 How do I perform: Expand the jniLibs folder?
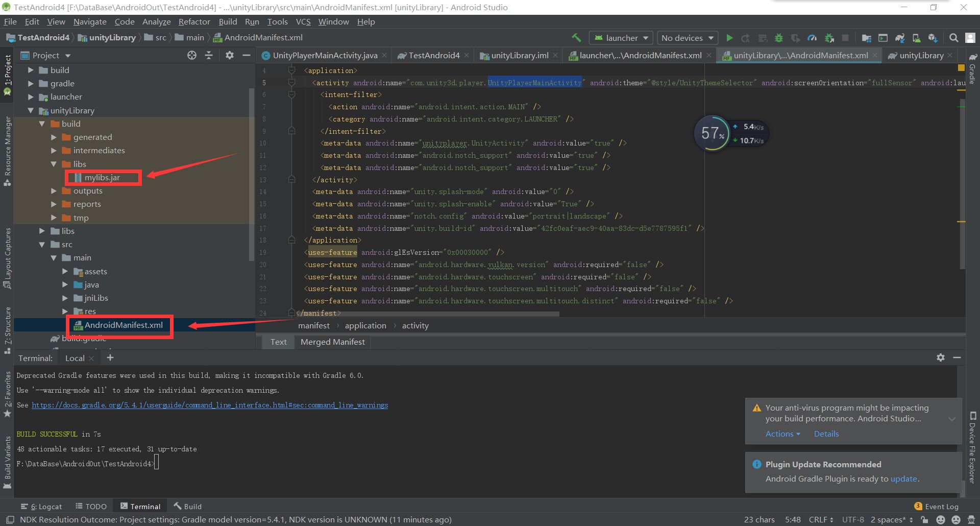[65, 298]
